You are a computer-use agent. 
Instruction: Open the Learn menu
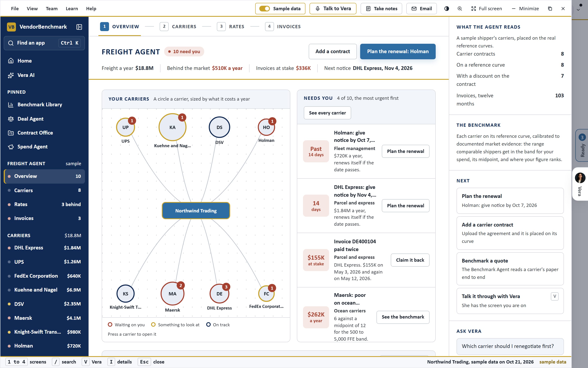pos(72,9)
